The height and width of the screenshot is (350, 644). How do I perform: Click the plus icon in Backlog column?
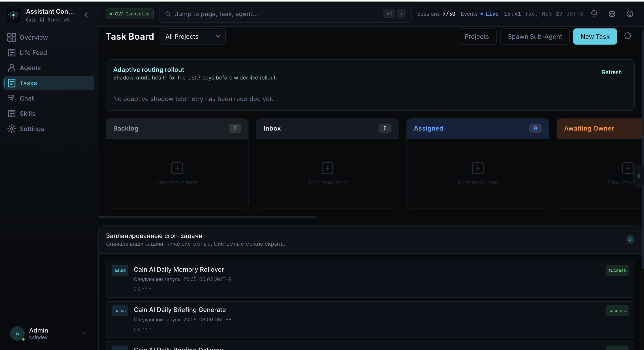click(177, 168)
